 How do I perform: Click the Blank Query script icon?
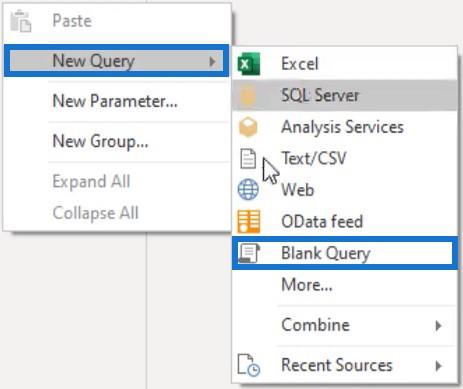coord(249,253)
